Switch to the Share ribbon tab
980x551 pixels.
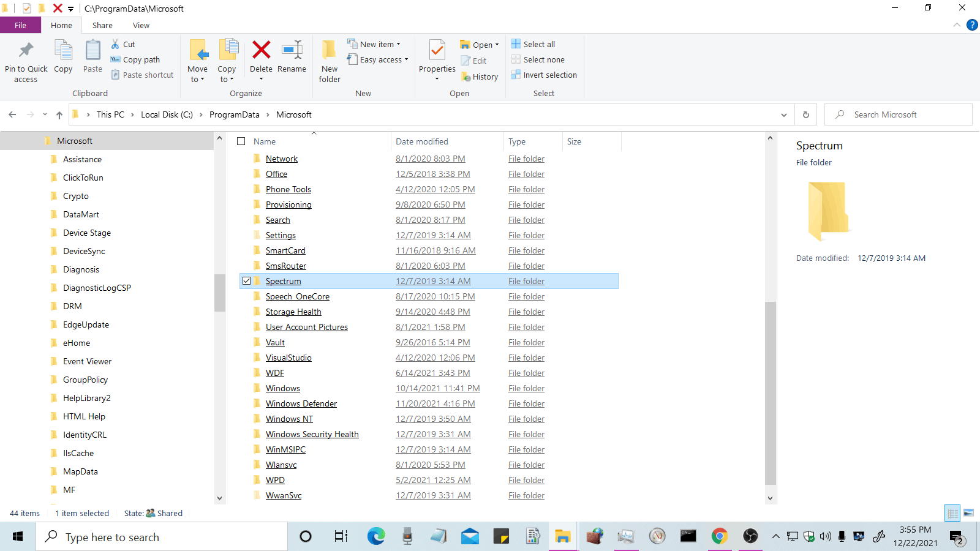pos(102,25)
